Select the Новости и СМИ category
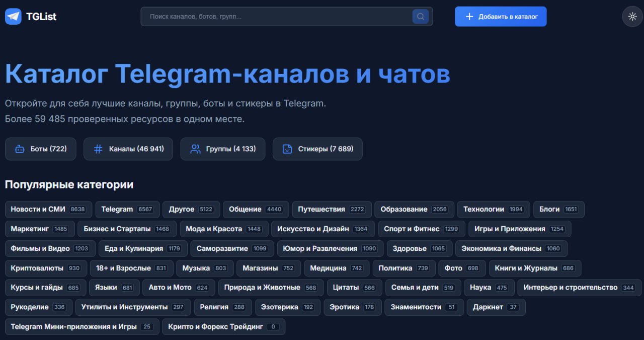 pyautogui.click(x=48, y=210)
